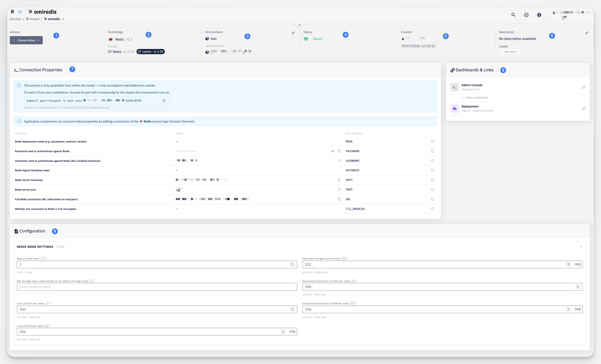This screenshot has width=601, height=364.
Task: Copy the TLS_ENABLED env variable name
Action: pos(433,209)
